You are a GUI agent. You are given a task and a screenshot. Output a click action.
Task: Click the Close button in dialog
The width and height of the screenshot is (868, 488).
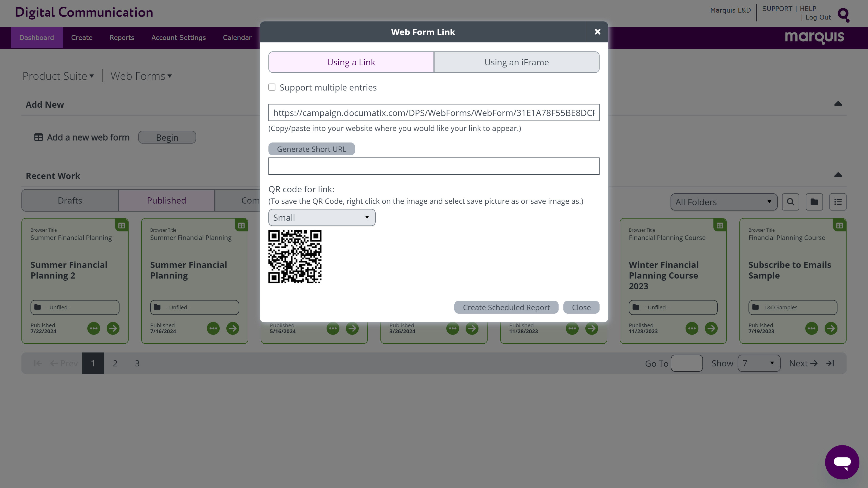tap(581, 307)
